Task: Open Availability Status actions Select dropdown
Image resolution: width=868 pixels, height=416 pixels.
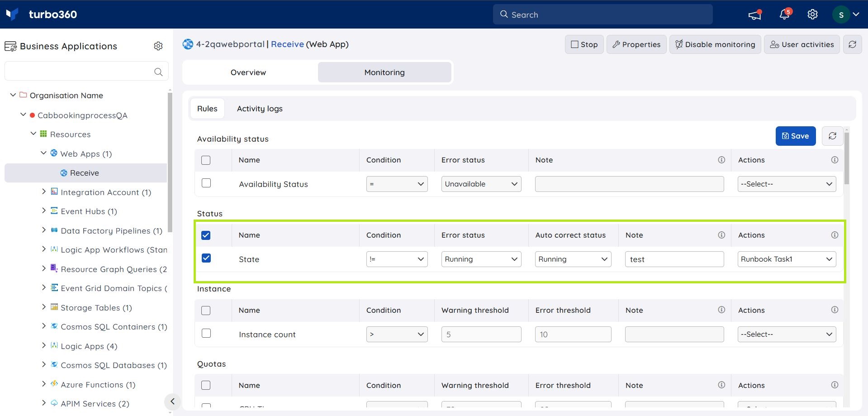Action: click(787, 184)
